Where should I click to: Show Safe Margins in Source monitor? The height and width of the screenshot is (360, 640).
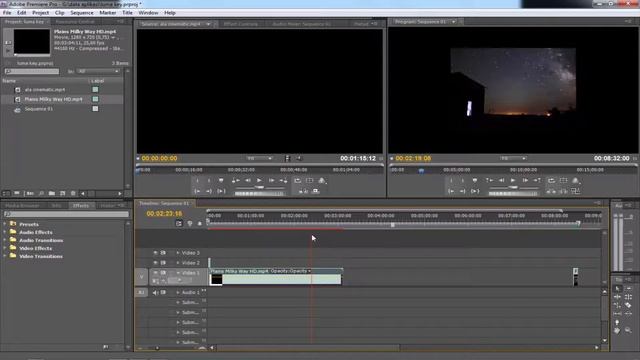[x=310, y=180]
